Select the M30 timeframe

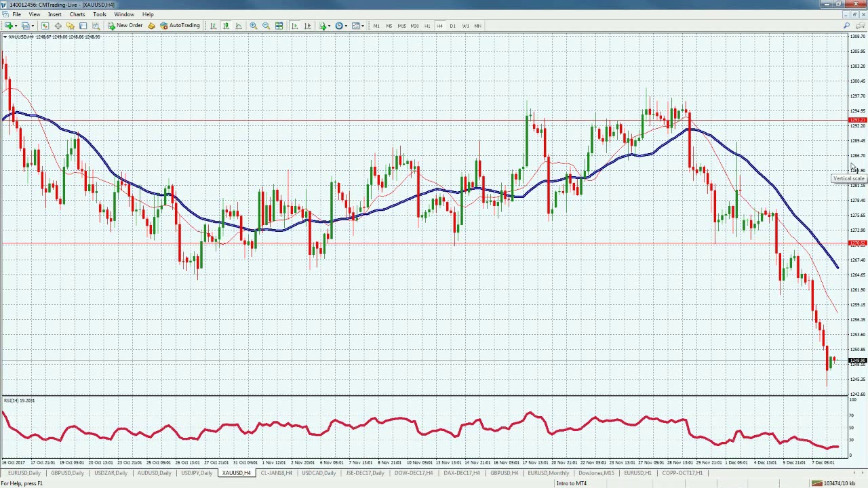coord(414,26)
